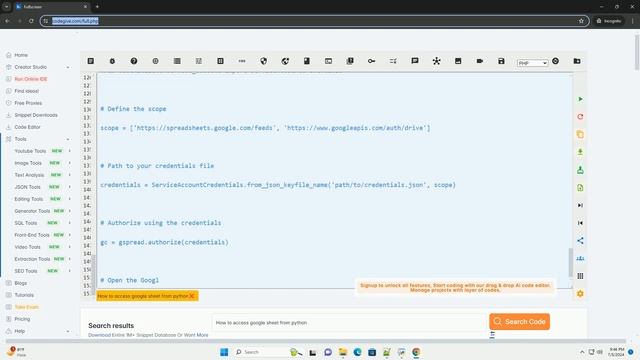The image size is (640, 360).
Task: Reload the page with browser refresh button
Action: (31, 21)
